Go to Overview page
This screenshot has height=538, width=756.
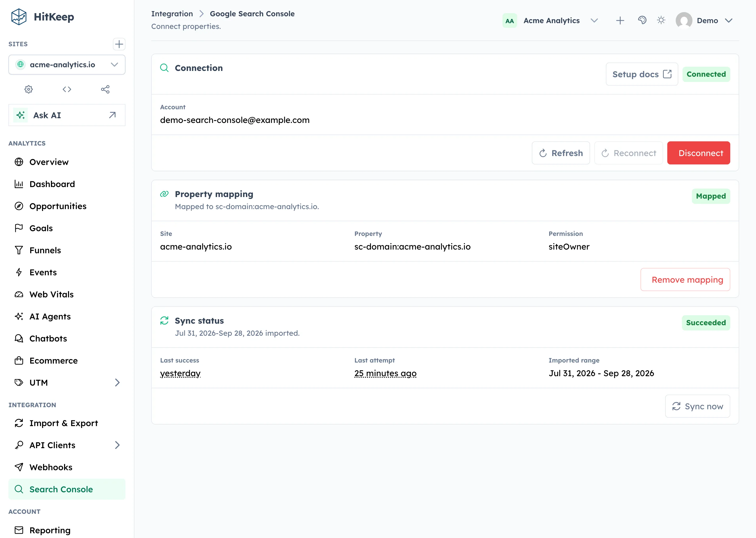pyautogui.click(x=67, y=162)
